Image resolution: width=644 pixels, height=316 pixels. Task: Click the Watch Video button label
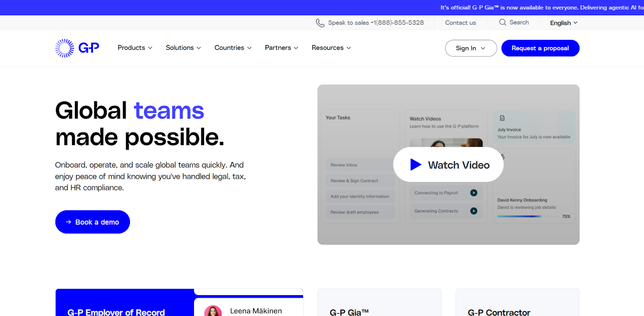tap(459, 165)
